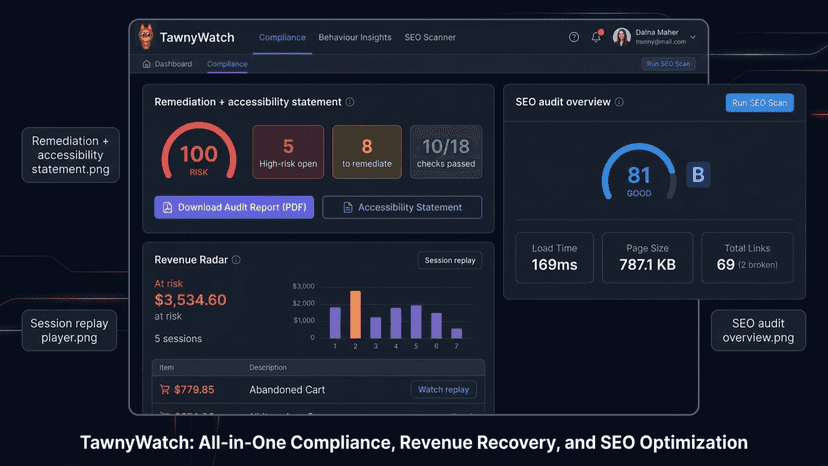828x466 pixels.
Task: Select the Page Size 787.1 KB card
Action: click(x=647, y=257)
